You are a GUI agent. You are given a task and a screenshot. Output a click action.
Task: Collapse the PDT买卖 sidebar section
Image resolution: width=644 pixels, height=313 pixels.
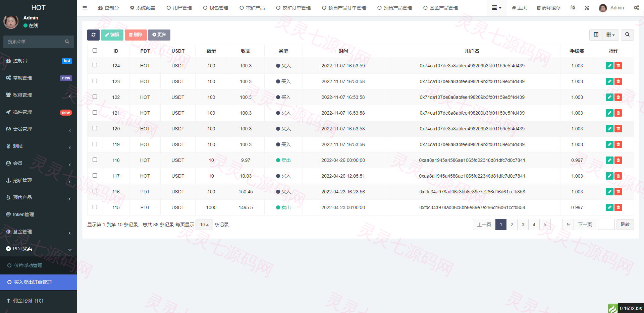click(x=39, y=249)
